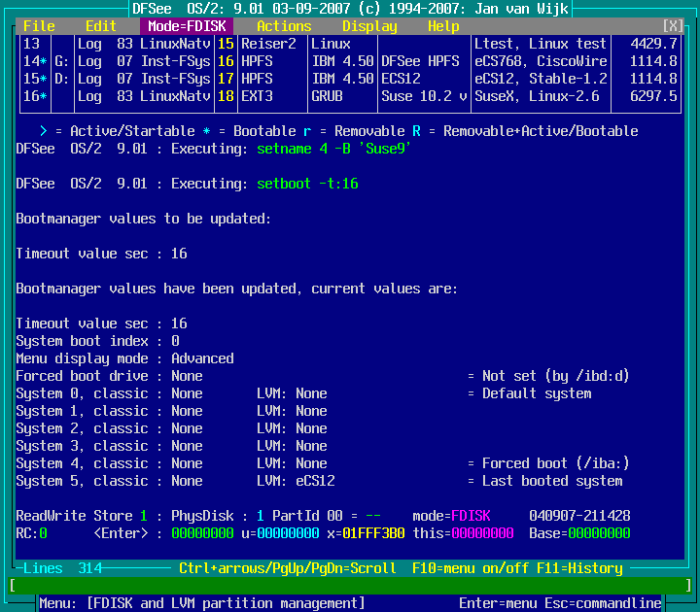Click '= Default system' text
700x612 pixels.
[x=530, y=393]
